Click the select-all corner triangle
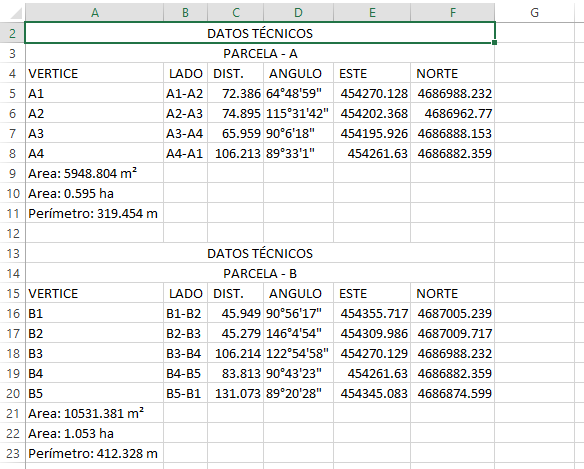 point(16,14)
